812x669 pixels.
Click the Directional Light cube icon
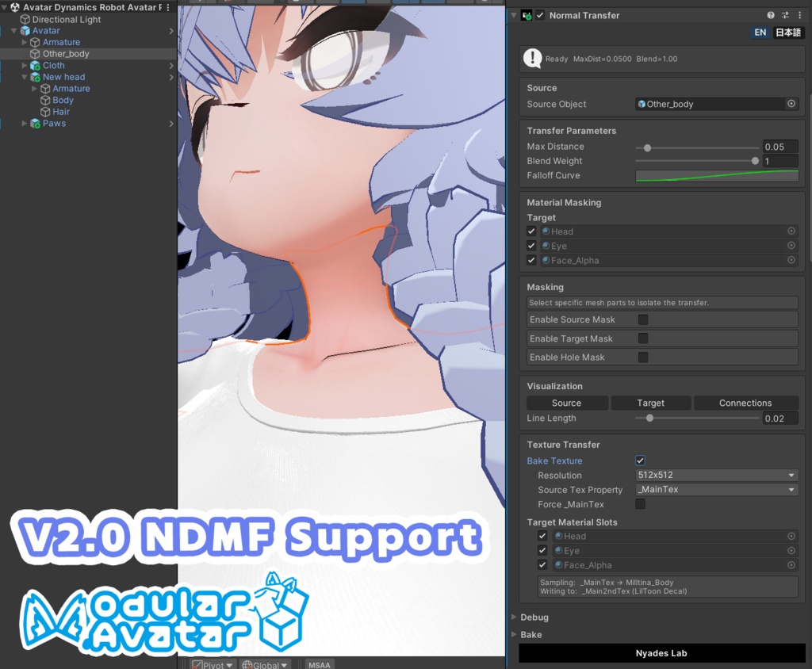click(25, 19)
